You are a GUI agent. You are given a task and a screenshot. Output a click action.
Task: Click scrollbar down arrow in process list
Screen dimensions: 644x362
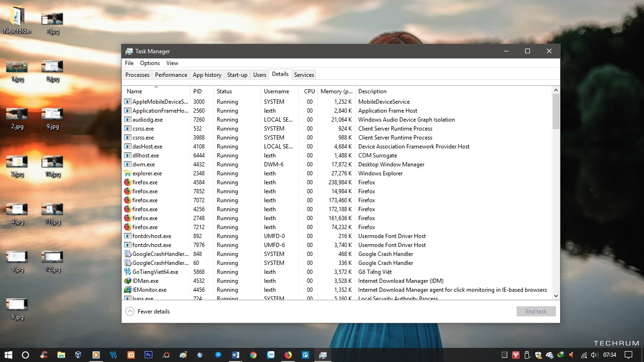coord(556,296)
